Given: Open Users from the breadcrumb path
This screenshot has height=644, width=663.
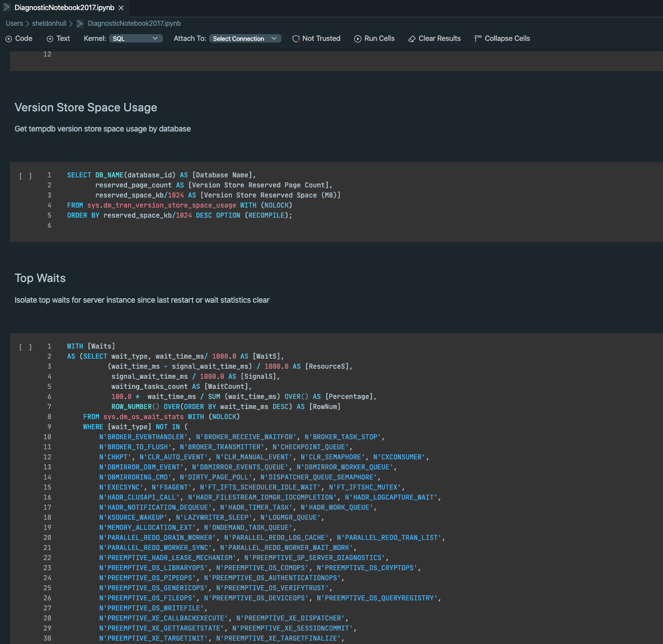Looking at the screenshot, I should 14,23.
